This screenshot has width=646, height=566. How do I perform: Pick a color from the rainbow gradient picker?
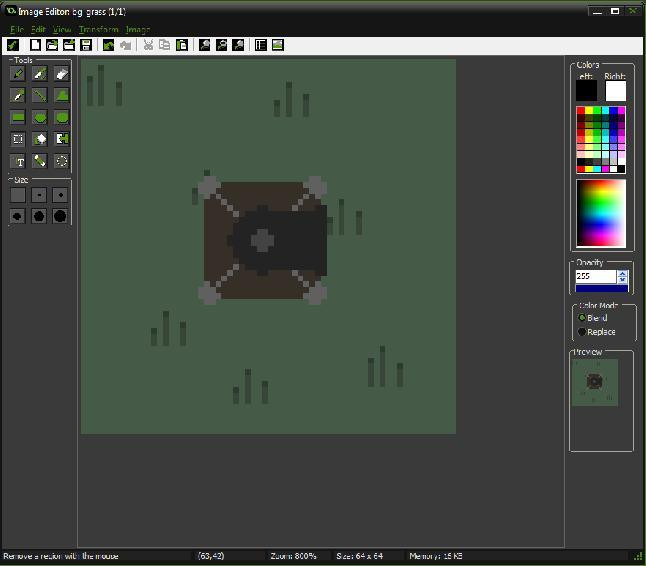tap(601, 213)
